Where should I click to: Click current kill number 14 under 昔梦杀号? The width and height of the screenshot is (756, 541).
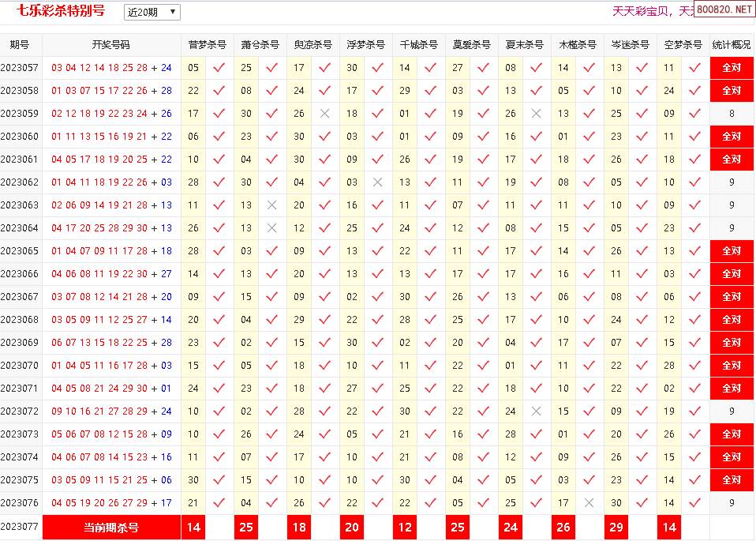click(x=193, y=527)
